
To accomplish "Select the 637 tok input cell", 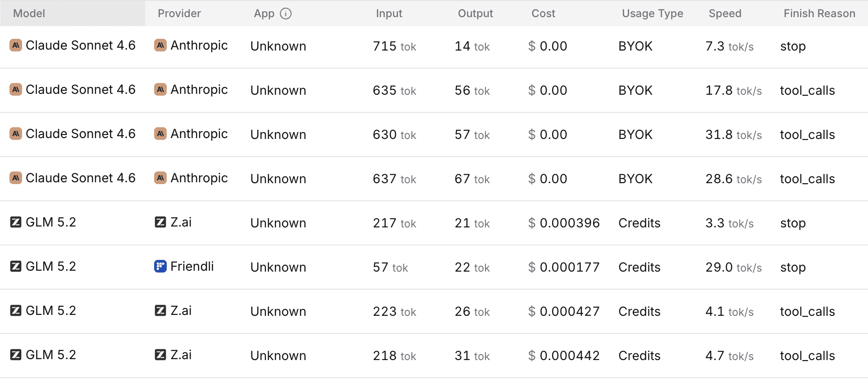I will click(x=394, y=179).
